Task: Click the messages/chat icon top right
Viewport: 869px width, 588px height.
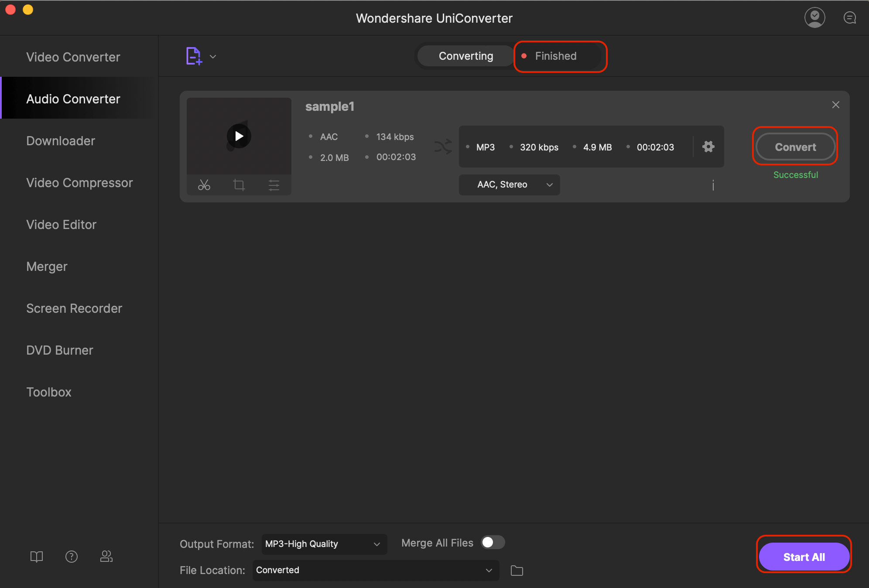Action: (x=849, y=18)
